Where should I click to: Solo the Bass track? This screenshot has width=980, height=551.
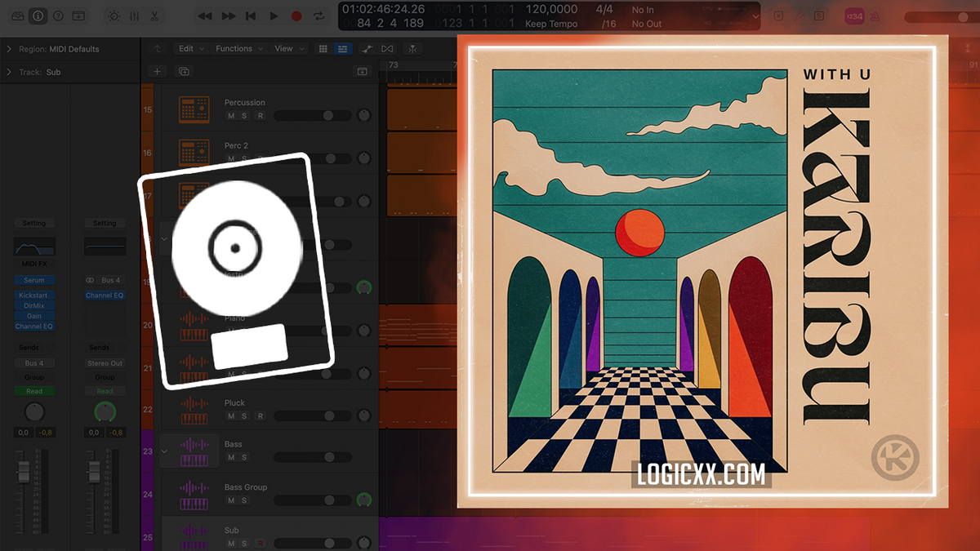point(244,457)
